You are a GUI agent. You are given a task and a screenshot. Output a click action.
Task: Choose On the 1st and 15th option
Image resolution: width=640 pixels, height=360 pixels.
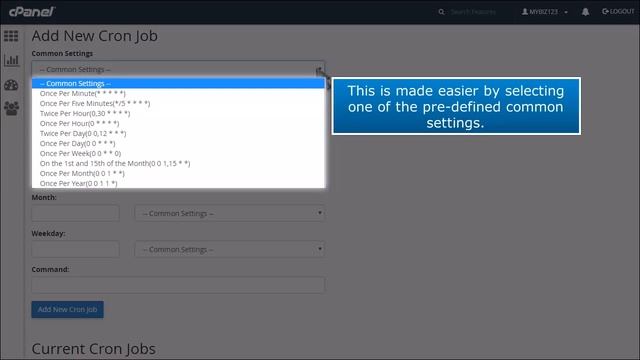(x=178, y=163)
